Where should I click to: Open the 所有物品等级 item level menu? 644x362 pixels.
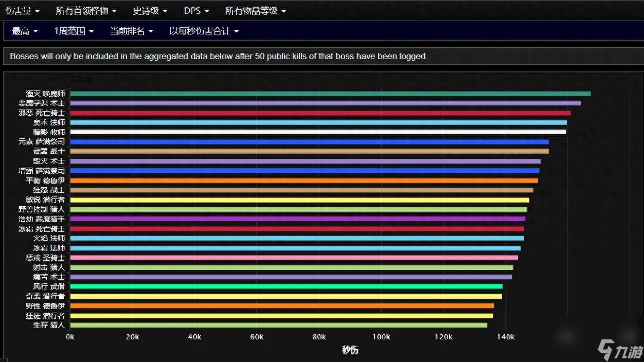tap(256, 10)
